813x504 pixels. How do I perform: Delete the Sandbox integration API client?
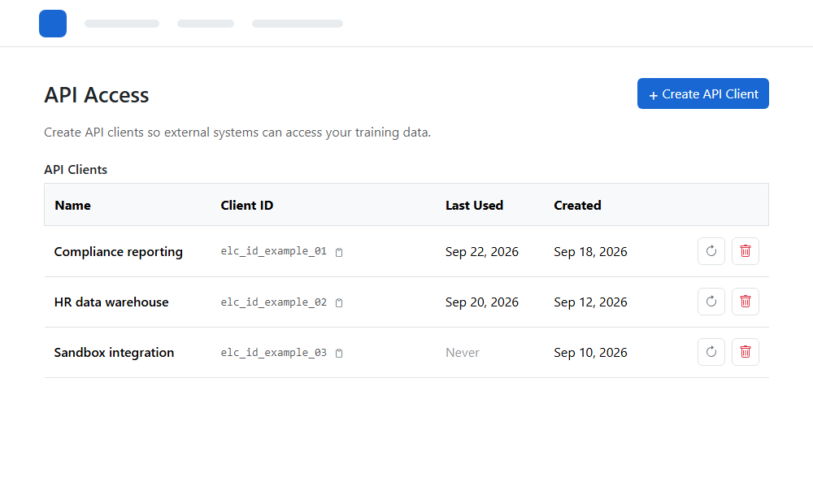point(745,351)
